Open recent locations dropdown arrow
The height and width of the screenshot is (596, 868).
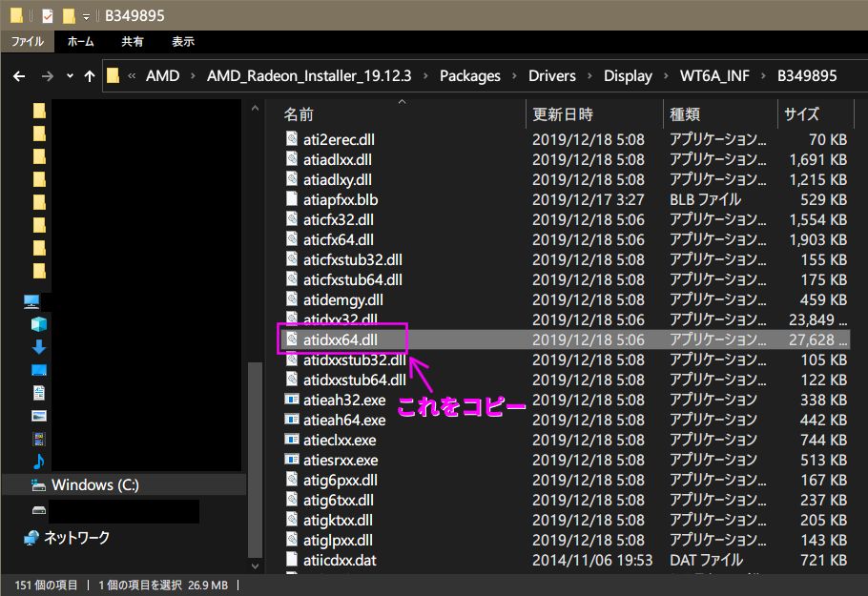(x=70, y=76)
